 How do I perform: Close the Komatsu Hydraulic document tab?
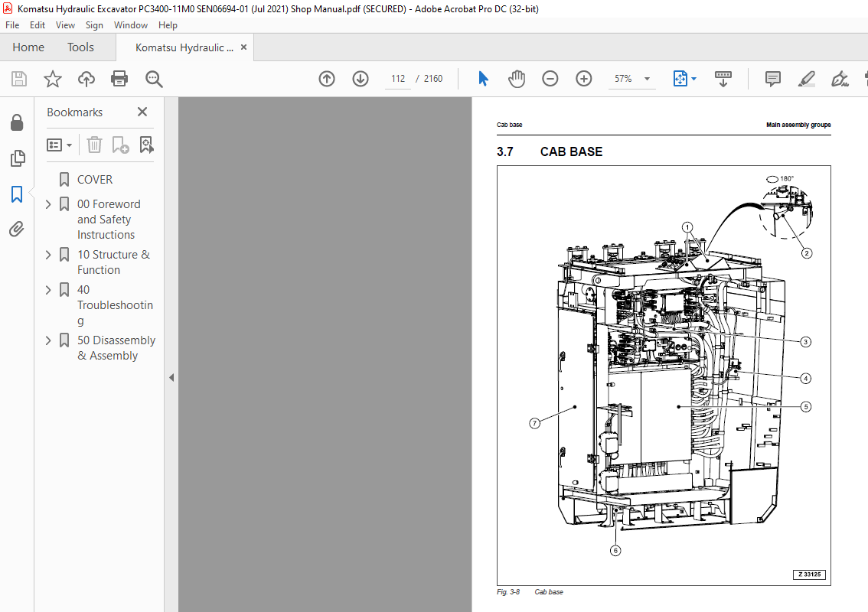click(x=243, y=47)
